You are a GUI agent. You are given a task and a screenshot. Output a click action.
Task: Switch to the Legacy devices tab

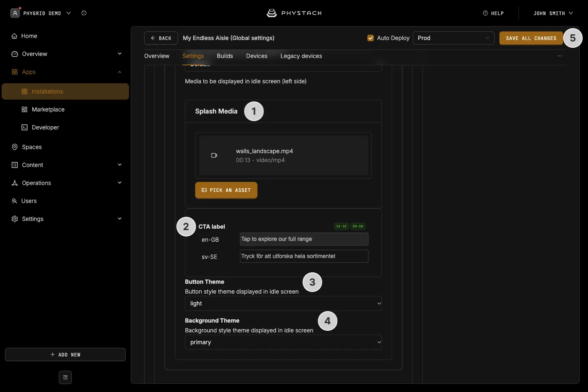click(301, 56)
